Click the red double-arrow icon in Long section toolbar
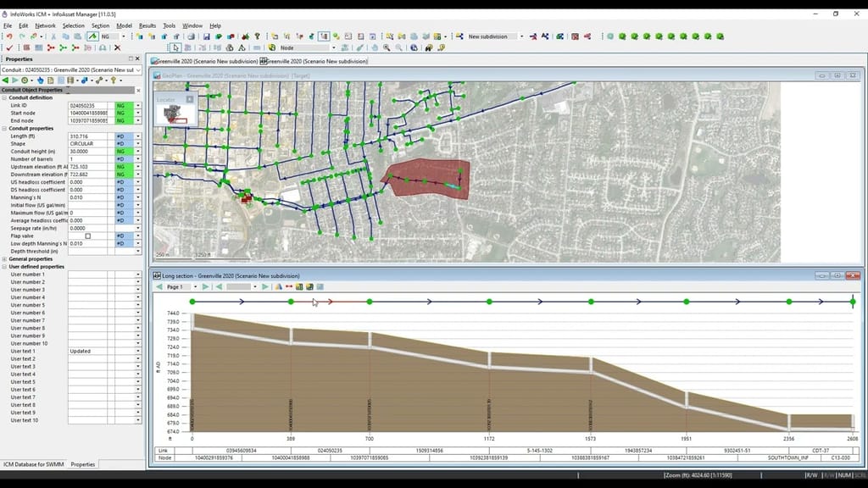Image resolution: width=868 pixels, height=488 pixels. (x=289, y=286)
